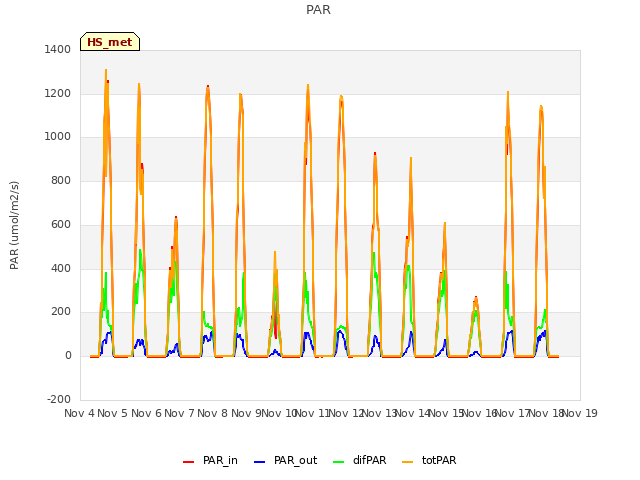Click the -200 y-axis tick label

(x=59, y=399)
